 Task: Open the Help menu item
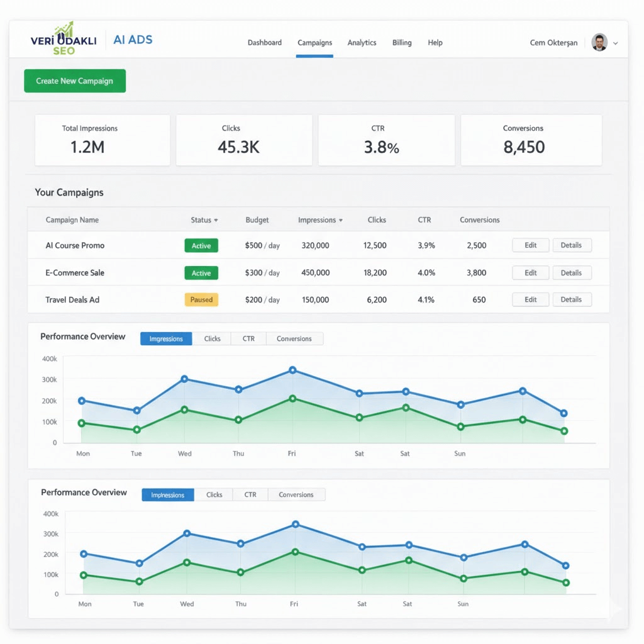pos(435,43)
